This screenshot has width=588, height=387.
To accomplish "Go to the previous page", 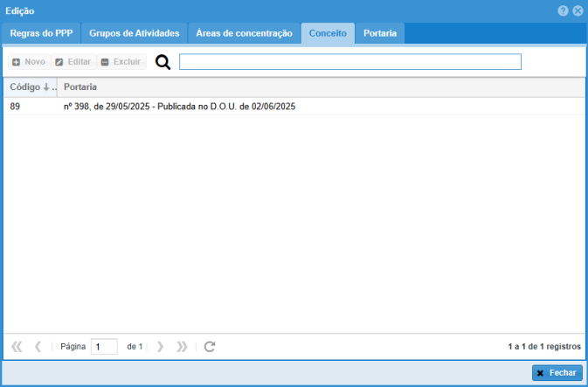I will point(38,347).
